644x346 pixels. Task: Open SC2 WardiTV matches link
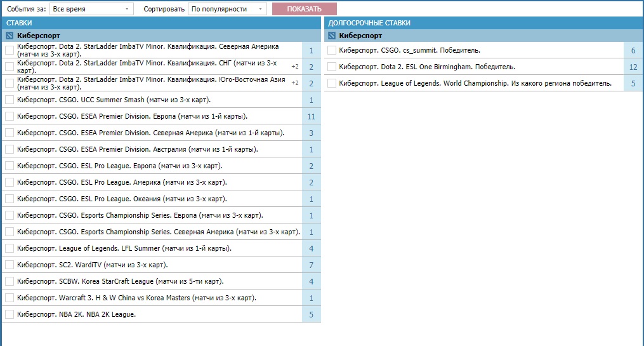coord(93,265)
